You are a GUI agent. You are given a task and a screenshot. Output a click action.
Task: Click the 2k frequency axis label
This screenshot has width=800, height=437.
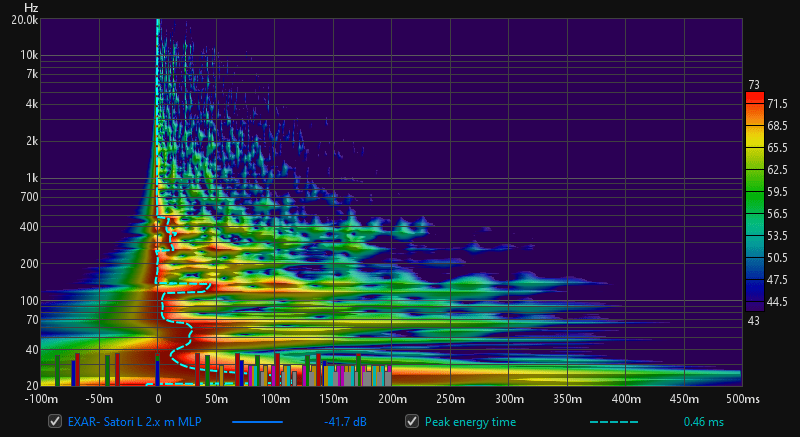pos(33,141)
